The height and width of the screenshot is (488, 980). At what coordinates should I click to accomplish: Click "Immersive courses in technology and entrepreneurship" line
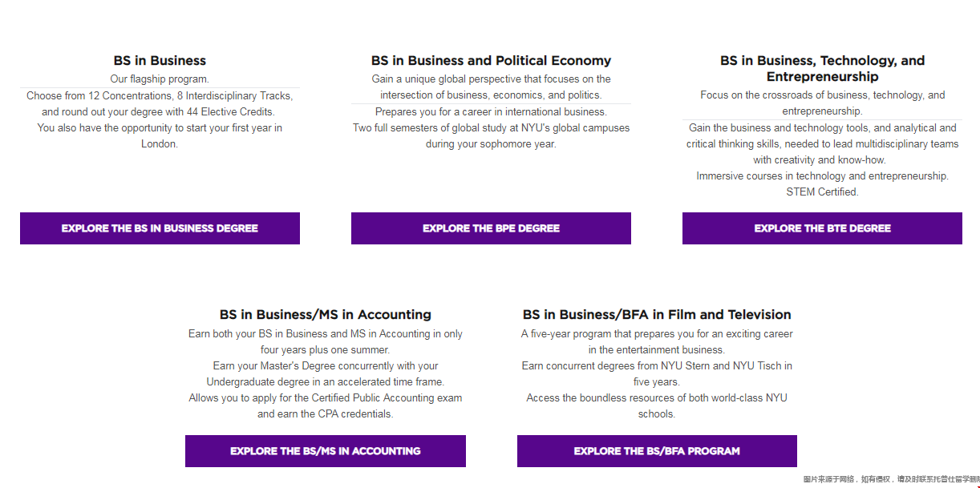[822, 176]
